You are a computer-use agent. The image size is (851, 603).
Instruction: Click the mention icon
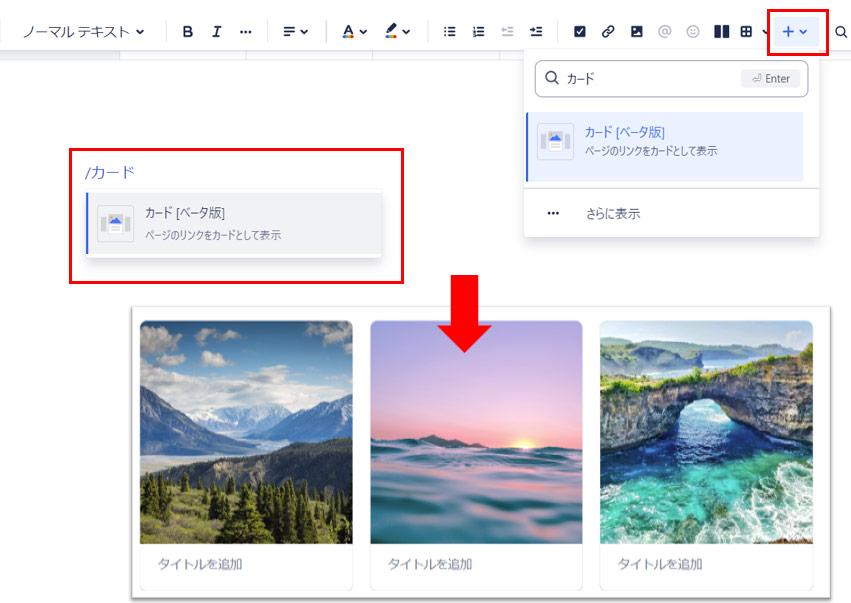click(x=664, y=32)
